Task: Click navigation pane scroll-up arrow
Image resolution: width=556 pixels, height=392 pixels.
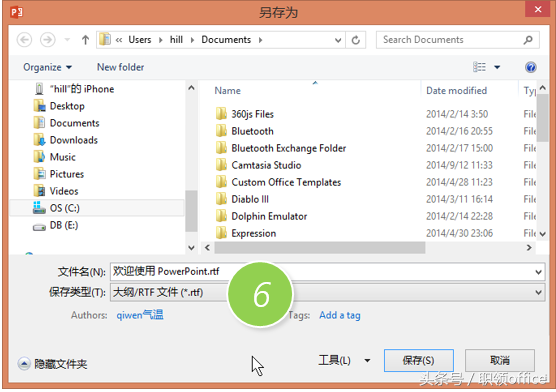Action: [191, 88]
